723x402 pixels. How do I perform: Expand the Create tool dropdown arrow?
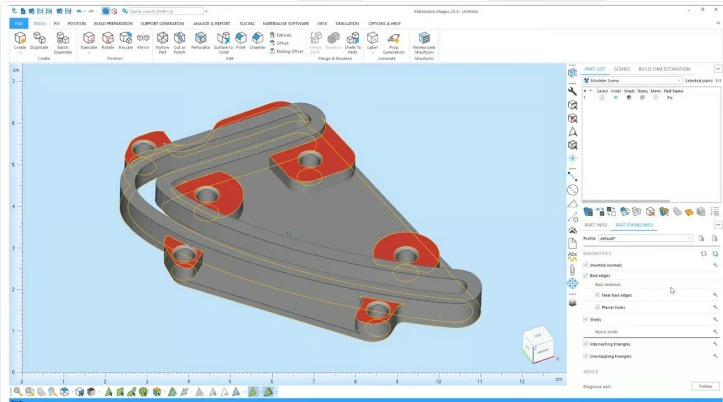click(x=20, y=53)
